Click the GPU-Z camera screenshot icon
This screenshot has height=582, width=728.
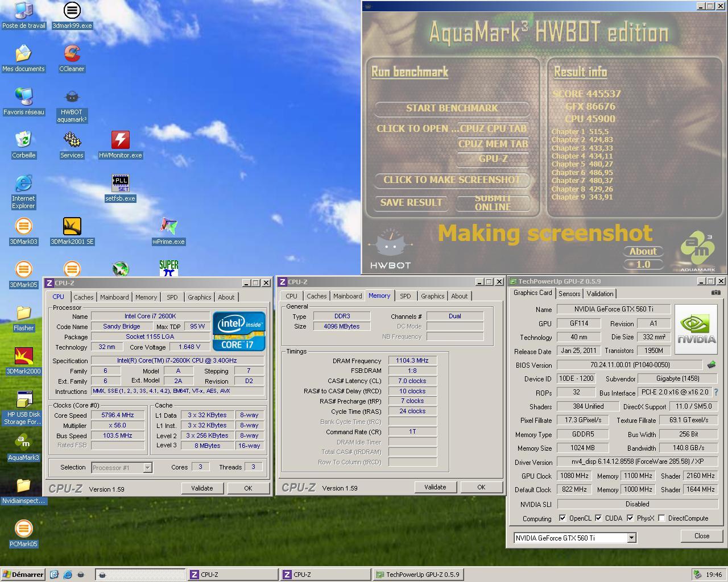pos(715,293)
